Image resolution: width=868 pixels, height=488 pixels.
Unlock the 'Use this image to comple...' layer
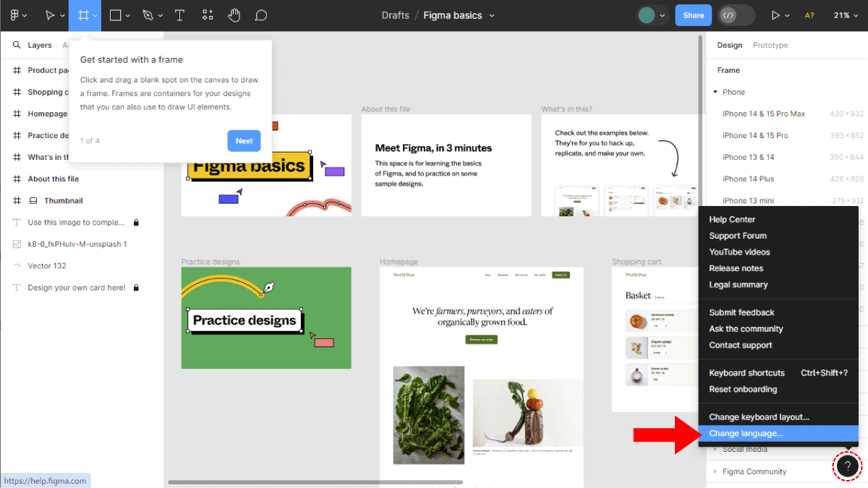coord(136,222)
